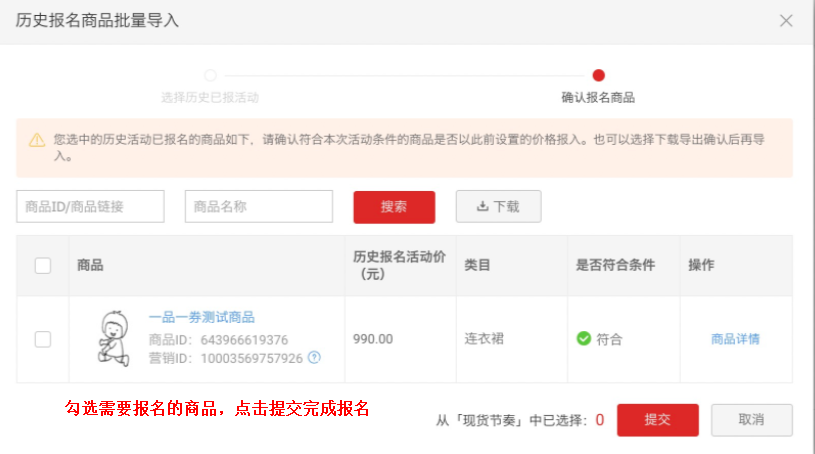Click the help icon beside 营销ID
Screen dimensions: 815x454
click(314, 357)
